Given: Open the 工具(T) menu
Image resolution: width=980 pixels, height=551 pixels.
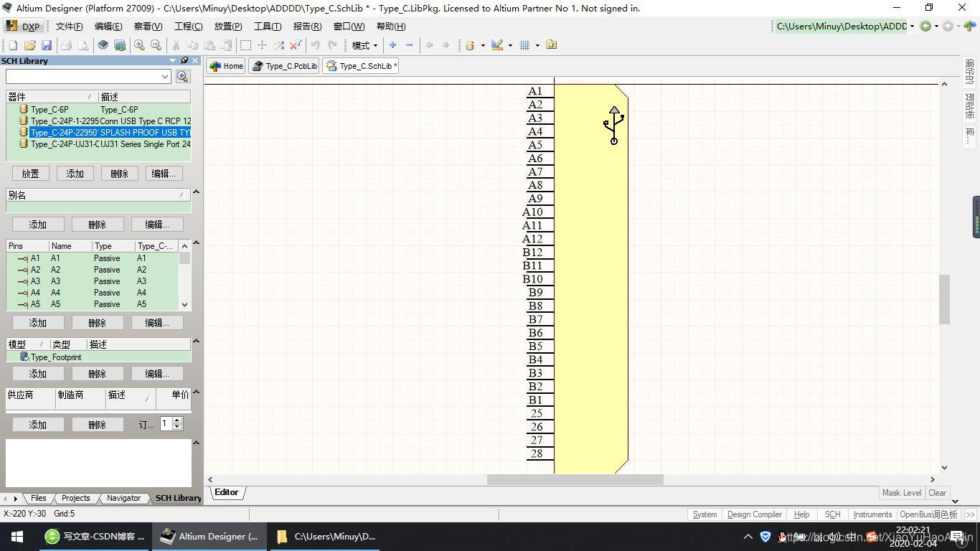Looking at the screenshot, I should (268, 27).
